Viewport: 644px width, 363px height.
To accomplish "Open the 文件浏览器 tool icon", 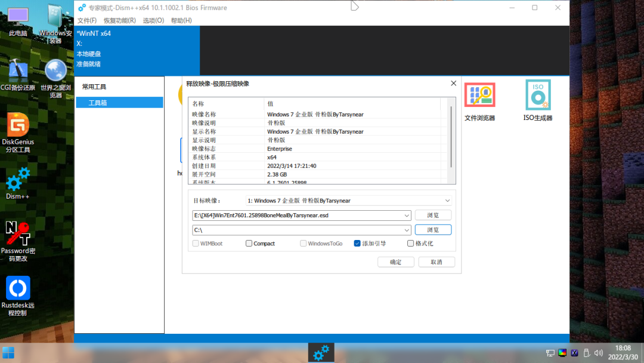I will (479, 101).
